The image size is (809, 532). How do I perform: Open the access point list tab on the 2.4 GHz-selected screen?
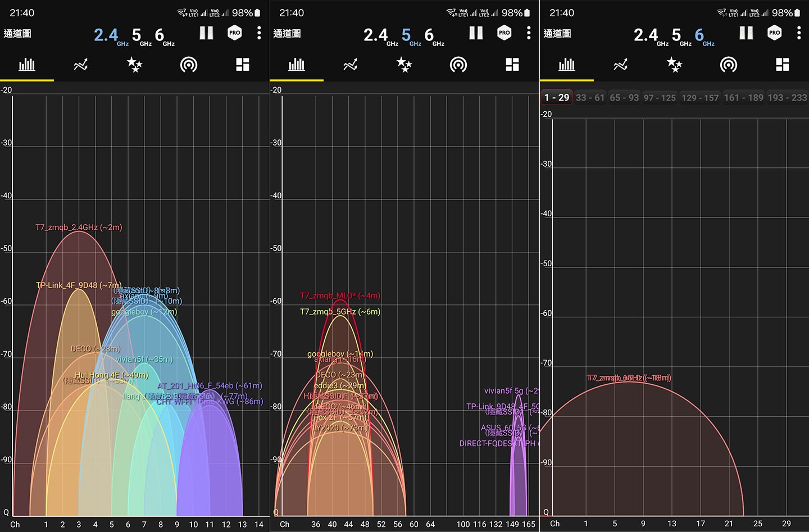pyautogui.click(x=189, y=65)
